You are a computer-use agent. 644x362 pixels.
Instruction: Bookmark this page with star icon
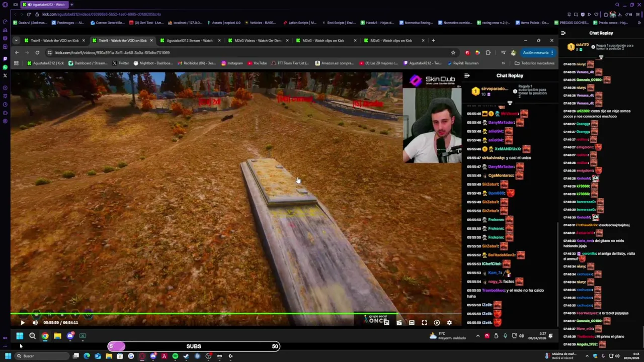click(x=453, y=52)
